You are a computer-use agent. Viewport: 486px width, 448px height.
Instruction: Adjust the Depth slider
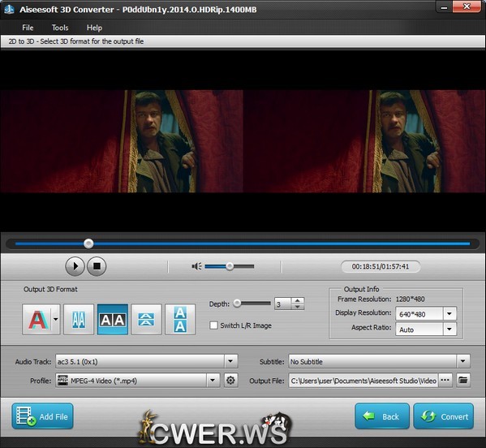point(252,304)
